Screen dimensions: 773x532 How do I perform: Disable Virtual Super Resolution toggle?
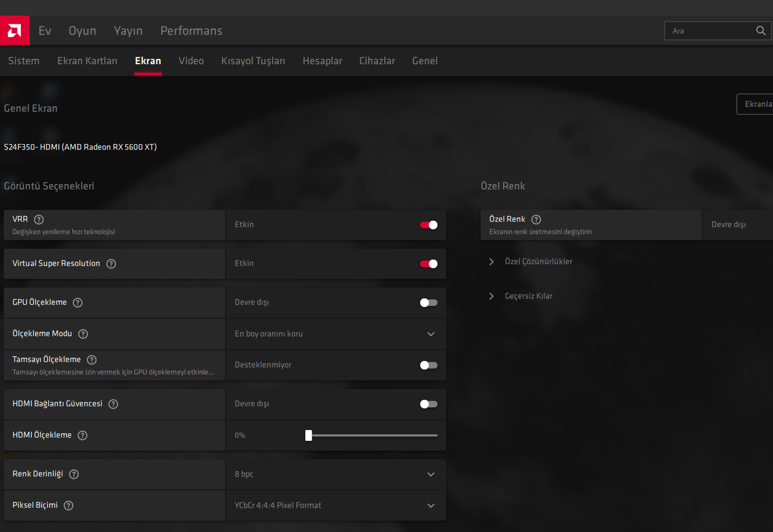click(x=429, y=264)
